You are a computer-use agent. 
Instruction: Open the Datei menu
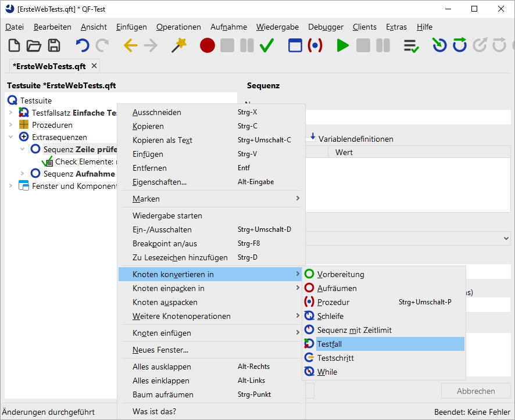coord(15,27)
